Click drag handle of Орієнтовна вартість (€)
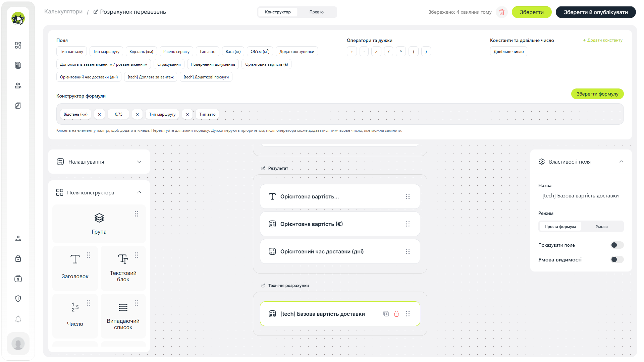This screenshot has height=362, width=644. point(408,224)
